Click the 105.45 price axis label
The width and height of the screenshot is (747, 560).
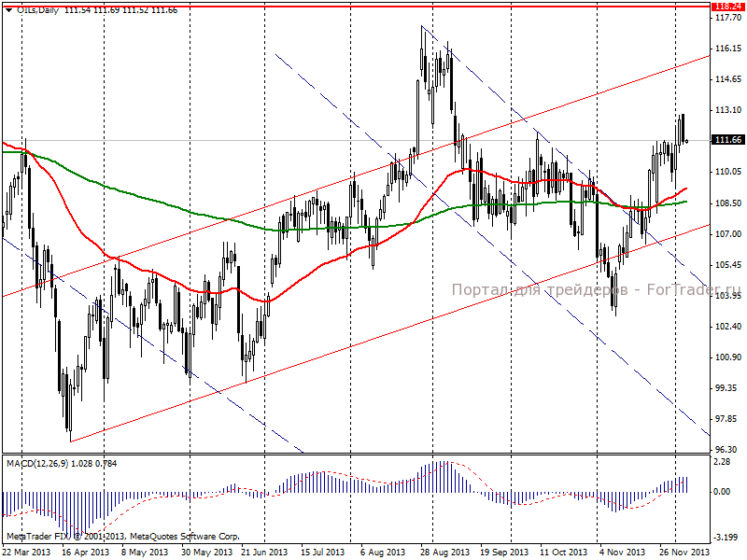(728, 265)
